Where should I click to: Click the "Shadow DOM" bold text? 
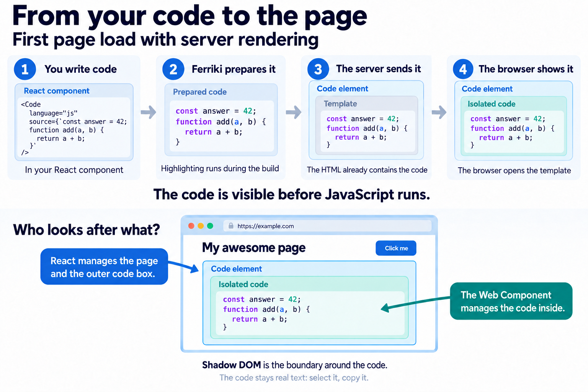click(232, 365)
